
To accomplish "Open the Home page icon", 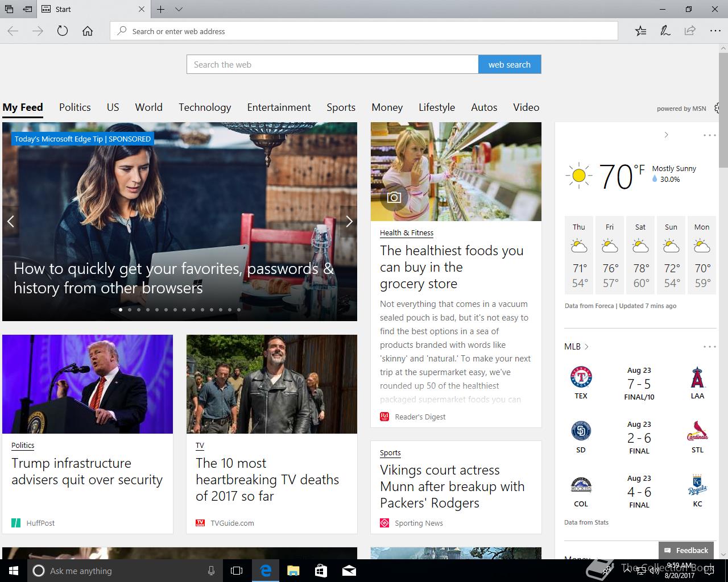I will [x=88, y=31].
